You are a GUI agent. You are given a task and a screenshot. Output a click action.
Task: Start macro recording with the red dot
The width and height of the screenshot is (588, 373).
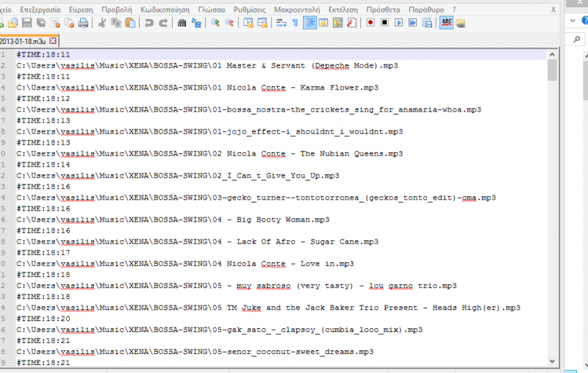click(x=370, y=23)
